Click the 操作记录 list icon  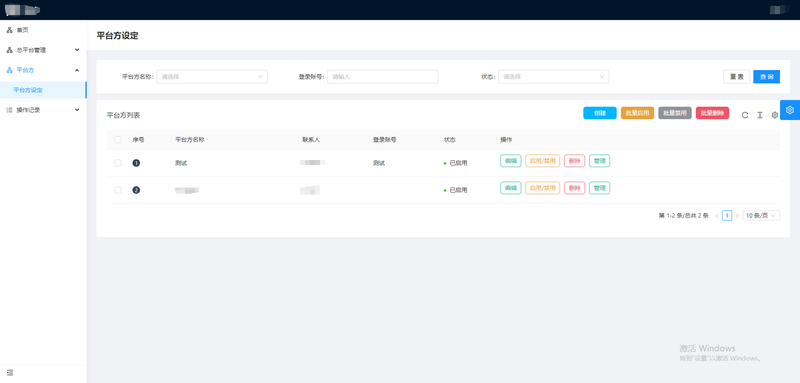[x=9, y=110]
